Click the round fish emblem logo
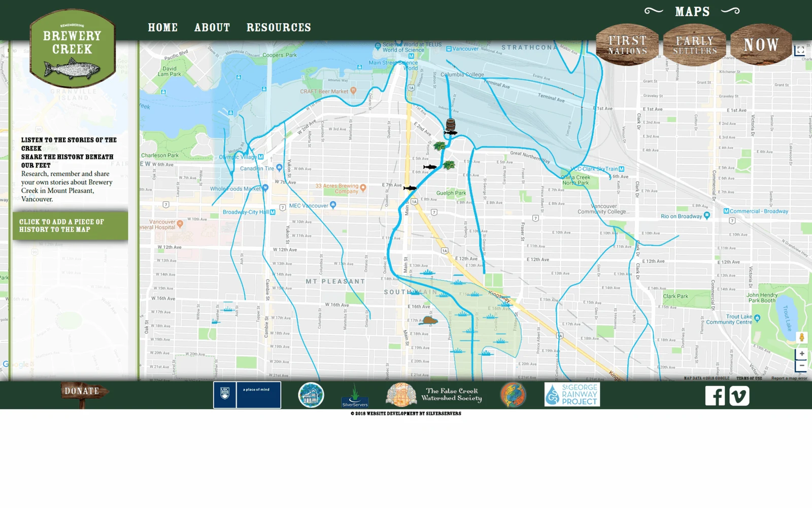This screenshot has width=812, height=508. [x=513, y=395]
